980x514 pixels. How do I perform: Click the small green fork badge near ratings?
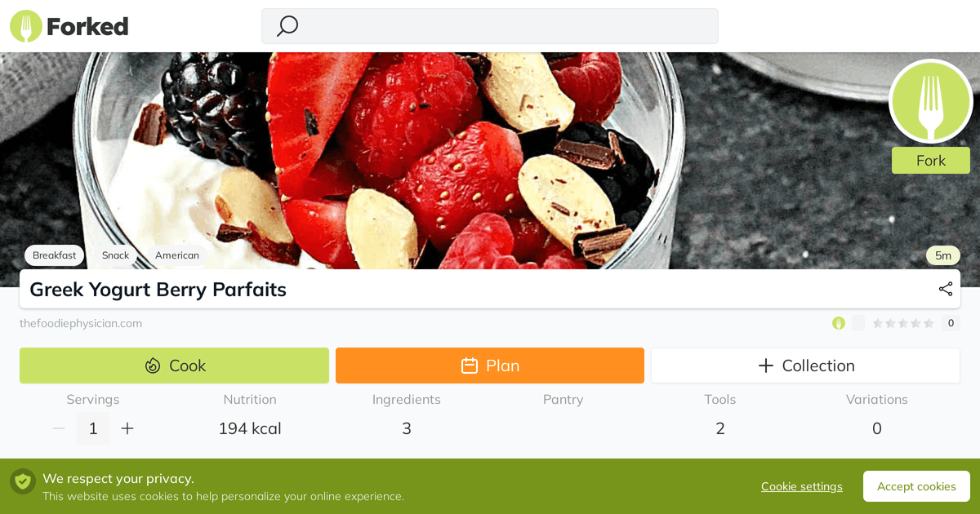click(x=839, y=323)
